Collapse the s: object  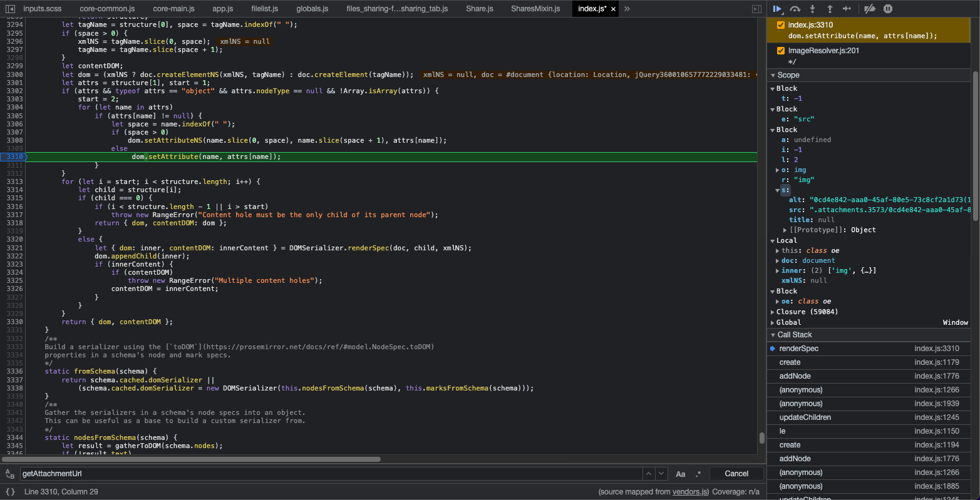pos(778,190)
